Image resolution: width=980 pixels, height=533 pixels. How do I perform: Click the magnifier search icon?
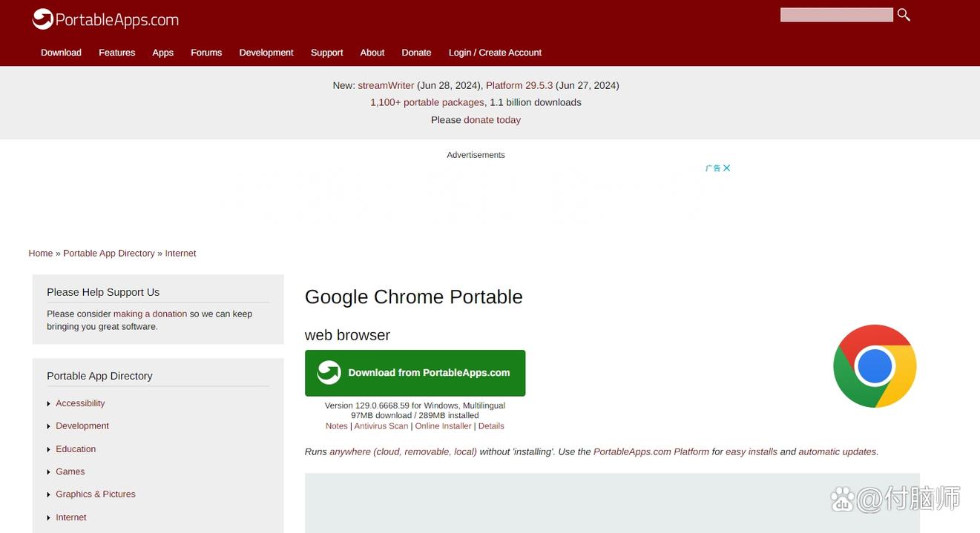click(x=904, y=15)
